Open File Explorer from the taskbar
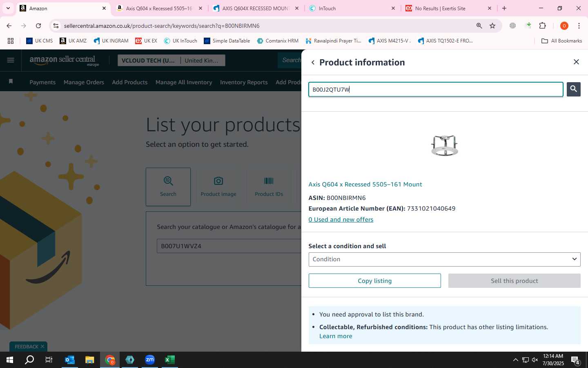Image resolution: width=588 pixels, height=368 pixels. pyautogui.click(x=89, y=360)
